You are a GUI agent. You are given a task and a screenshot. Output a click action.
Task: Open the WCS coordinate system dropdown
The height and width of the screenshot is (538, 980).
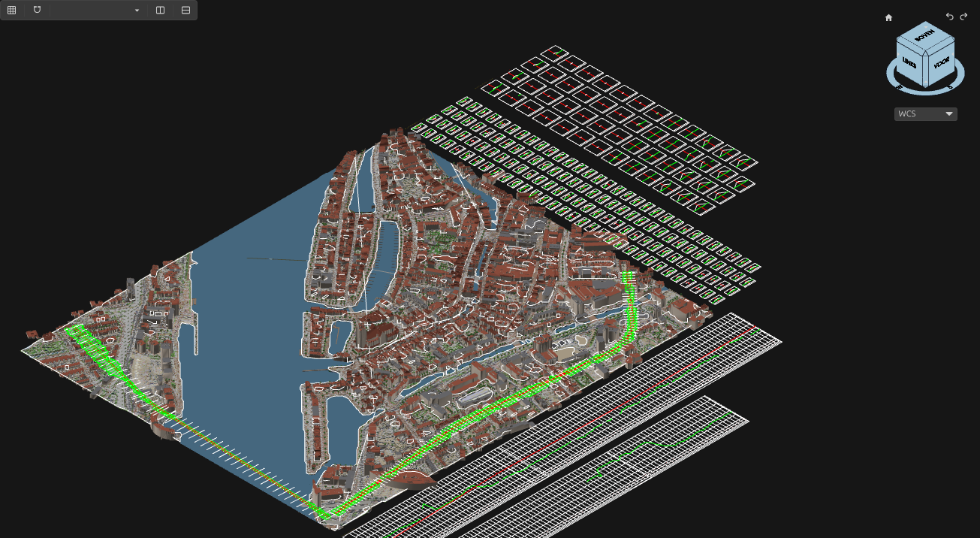[925, 114]
